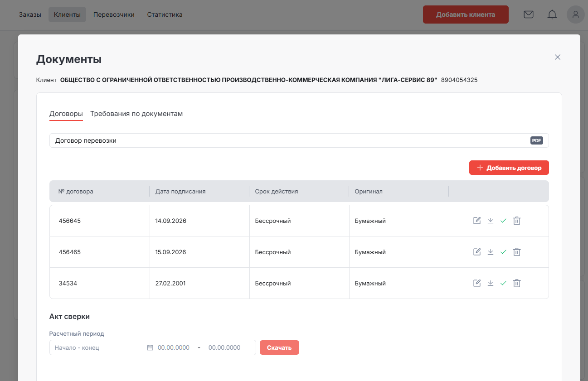Viewport: 588px width, 381px height.
Task: Click green checkmark for contract 456465
Action: [503, 252]
